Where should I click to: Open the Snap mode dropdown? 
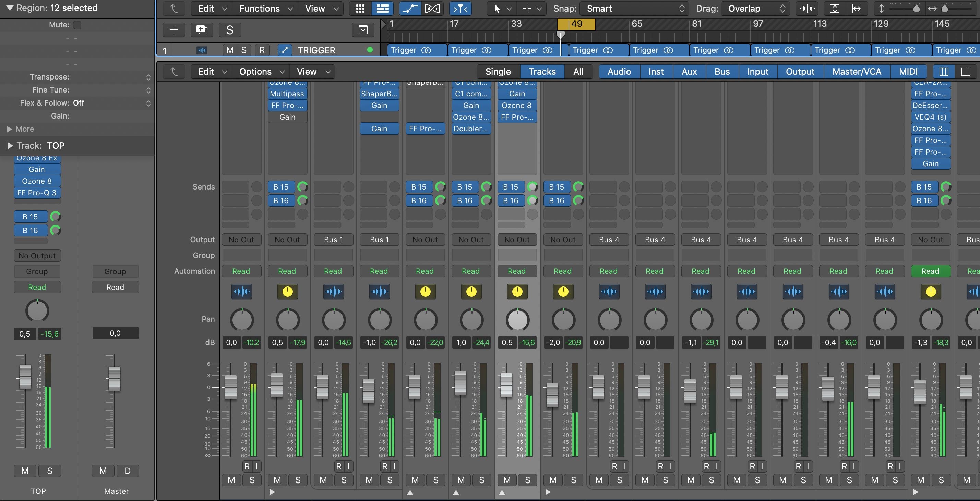(633, 8)
